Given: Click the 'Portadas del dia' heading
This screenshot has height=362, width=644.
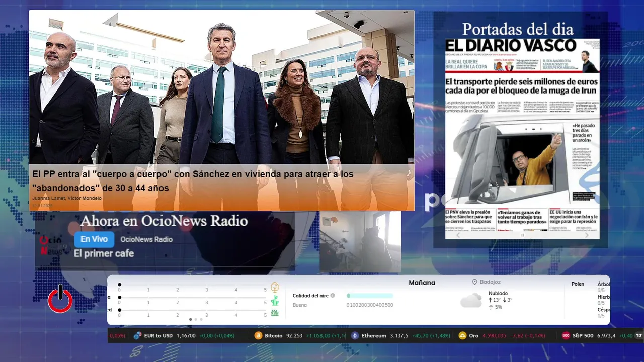Looking at the screenshot, I should 518,29.
